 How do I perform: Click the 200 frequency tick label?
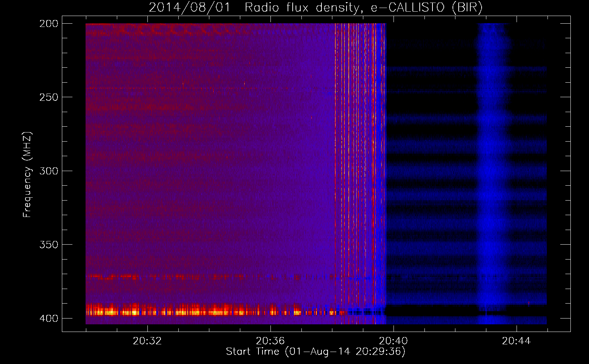[49, 23]
